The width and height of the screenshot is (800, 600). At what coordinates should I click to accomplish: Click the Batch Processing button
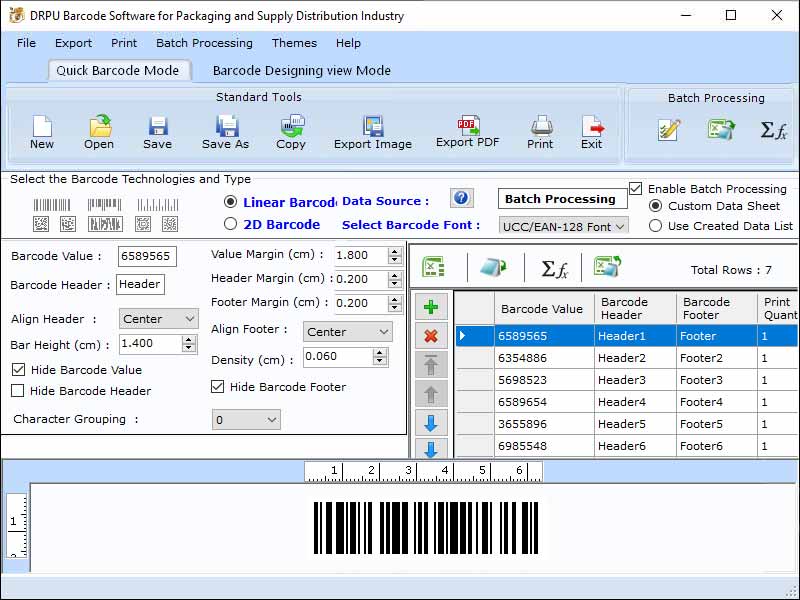click(562, 199)
